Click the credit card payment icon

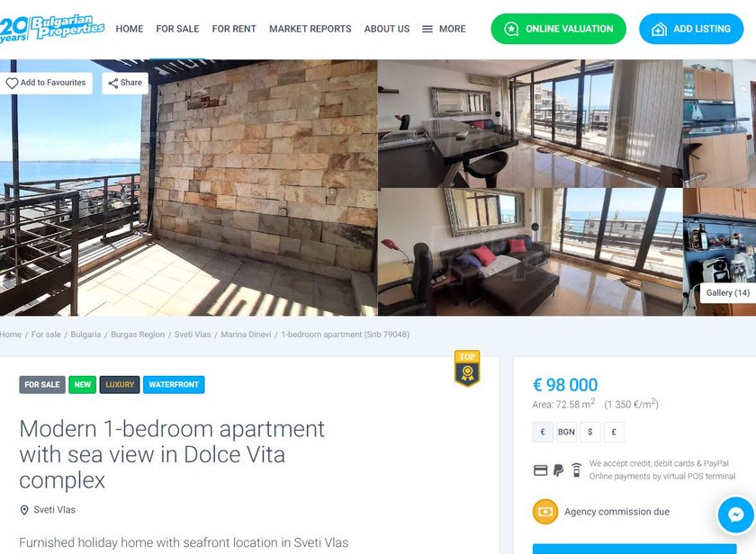click(x=541, y=470)
